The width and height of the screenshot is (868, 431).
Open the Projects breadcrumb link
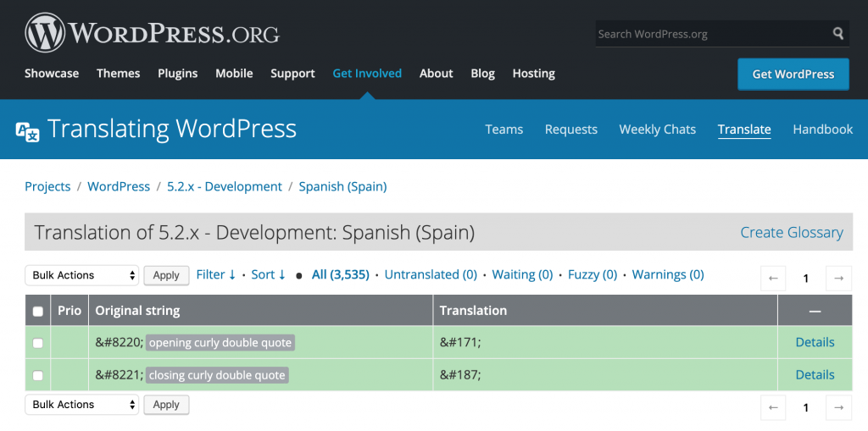click(47, 186)
